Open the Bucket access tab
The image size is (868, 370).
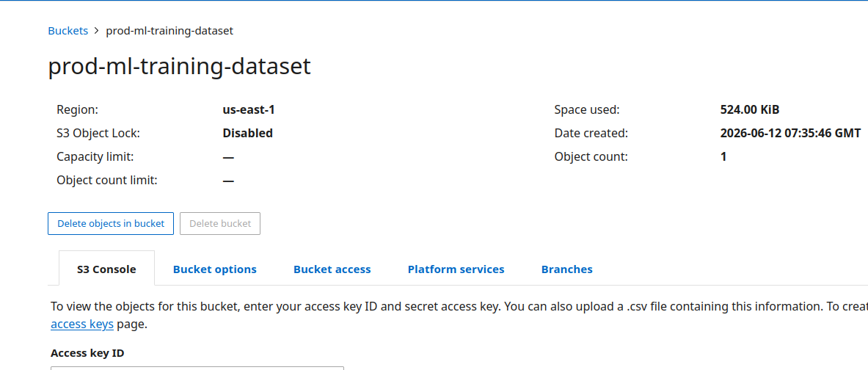332,269
